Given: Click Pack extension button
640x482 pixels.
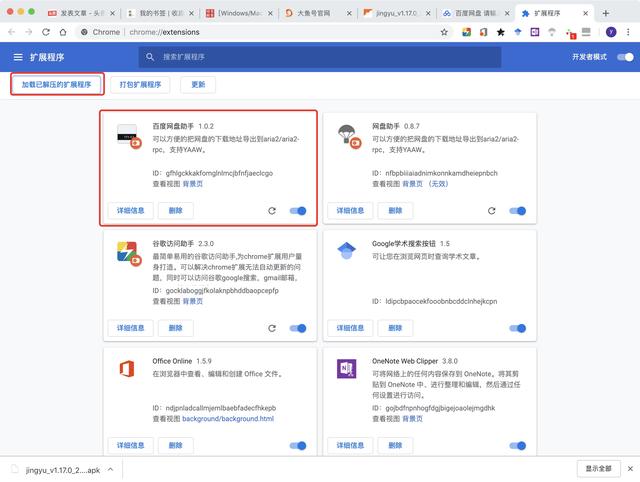Looking at the screenshot, I should (x=140, y=84).
